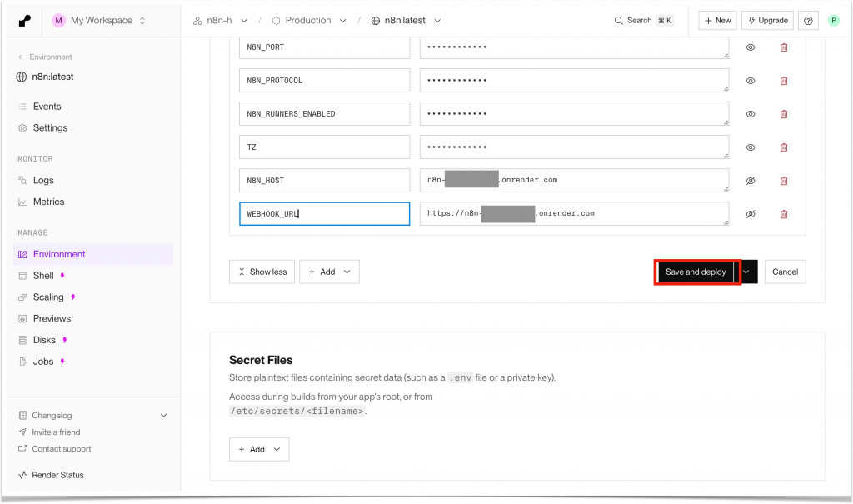853x504 pixels.
Task: Open Metrics in sidebar
Action: click(48, 202)
